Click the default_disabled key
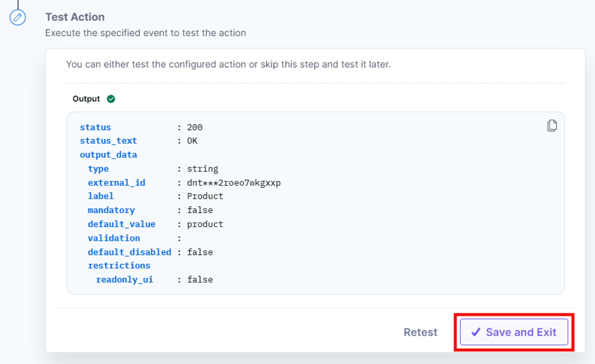The height and width of the screenshot is (364, 595). [x=130, y=252]
